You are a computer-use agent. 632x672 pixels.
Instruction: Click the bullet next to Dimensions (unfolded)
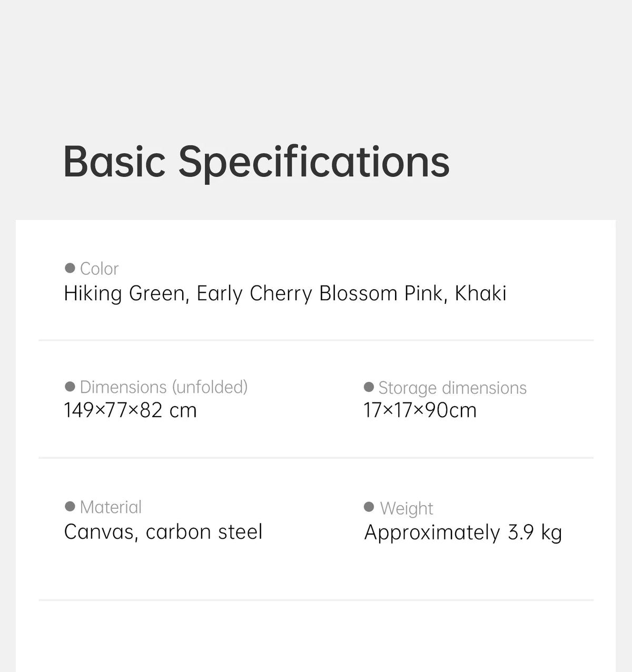[x=70, y=387]
